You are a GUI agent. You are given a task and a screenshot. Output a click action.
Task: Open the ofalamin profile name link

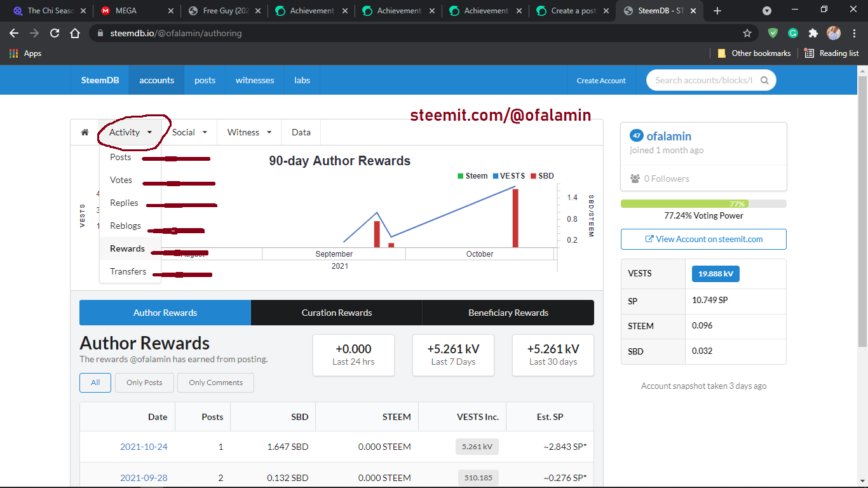[x=669, y=136]
